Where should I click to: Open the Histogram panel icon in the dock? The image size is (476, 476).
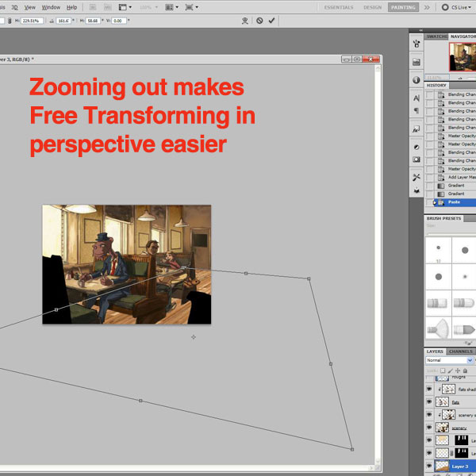[x=416, y=62]
